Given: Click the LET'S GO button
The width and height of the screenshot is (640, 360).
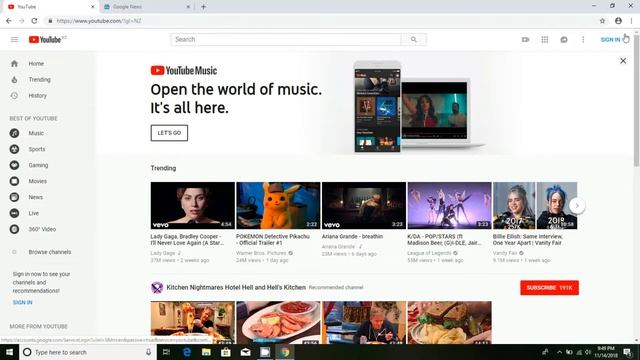Looking at the screenshot, I should point(169,133).
